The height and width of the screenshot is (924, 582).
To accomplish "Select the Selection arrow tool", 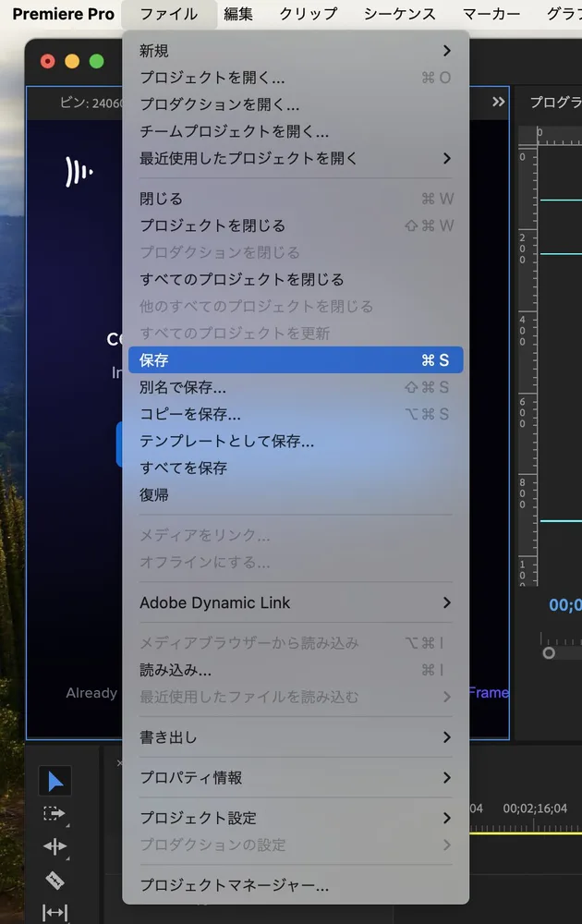I will 55,782.
